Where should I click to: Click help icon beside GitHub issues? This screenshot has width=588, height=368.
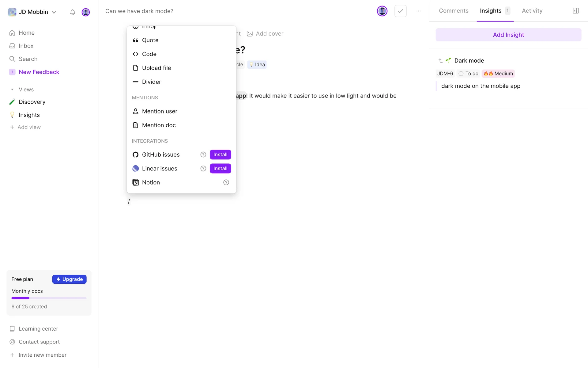click(x=203, y=155)
